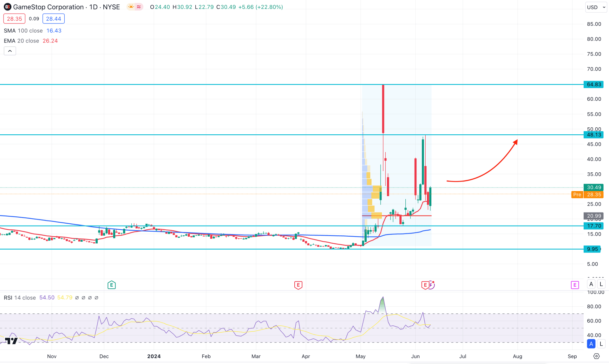This screenshot has height=364, width=609.
Task: Toggle log scale L on the RSI pane
Action: [x=601, y=344]
